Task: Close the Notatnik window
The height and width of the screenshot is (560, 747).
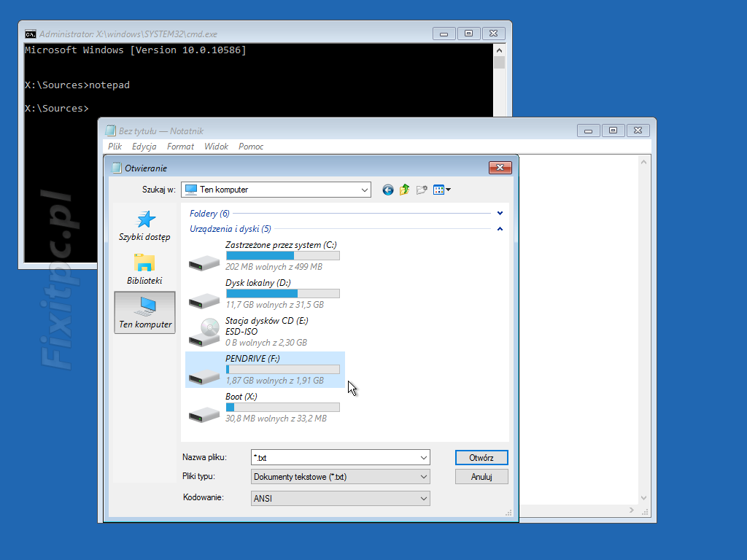Action: pyautogui.click(x=638, y=131)
